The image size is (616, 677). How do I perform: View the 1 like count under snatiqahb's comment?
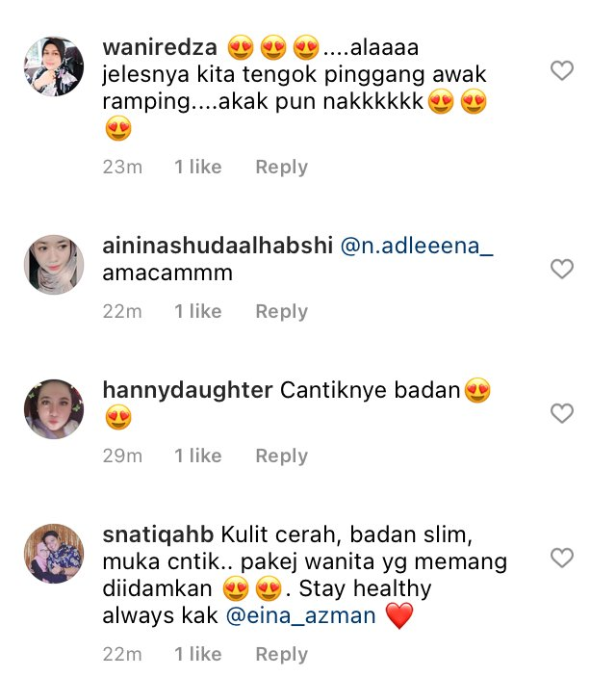(197, 654)
